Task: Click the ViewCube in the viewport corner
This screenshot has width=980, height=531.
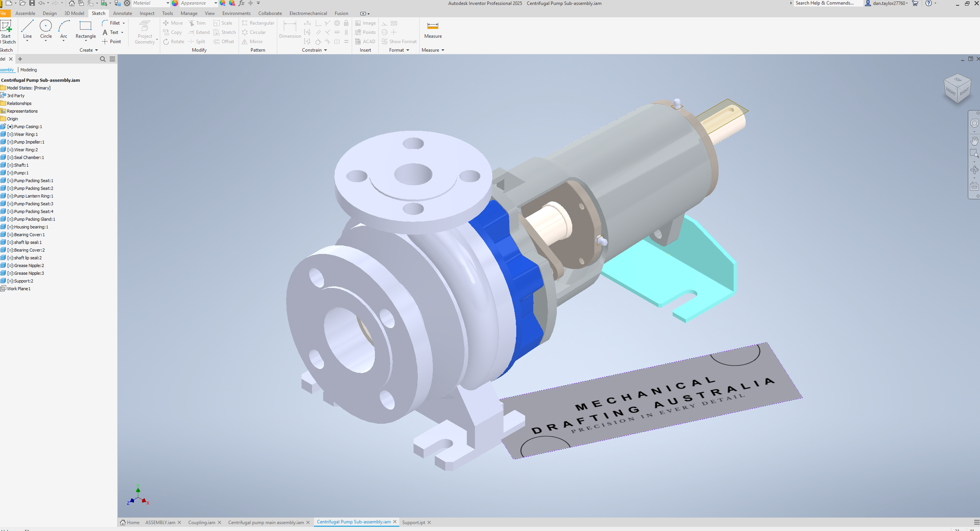Action: coord(957,89)
